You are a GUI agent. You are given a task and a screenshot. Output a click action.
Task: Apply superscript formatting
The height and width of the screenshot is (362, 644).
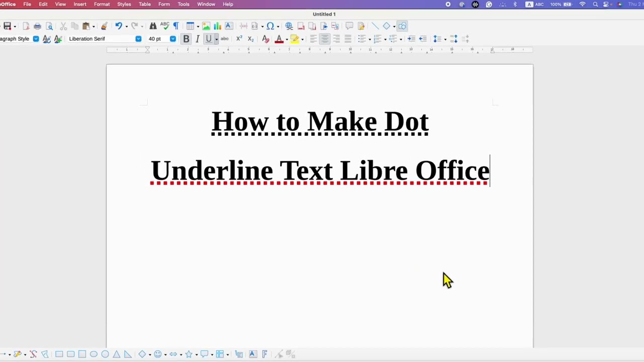[239, 39]
